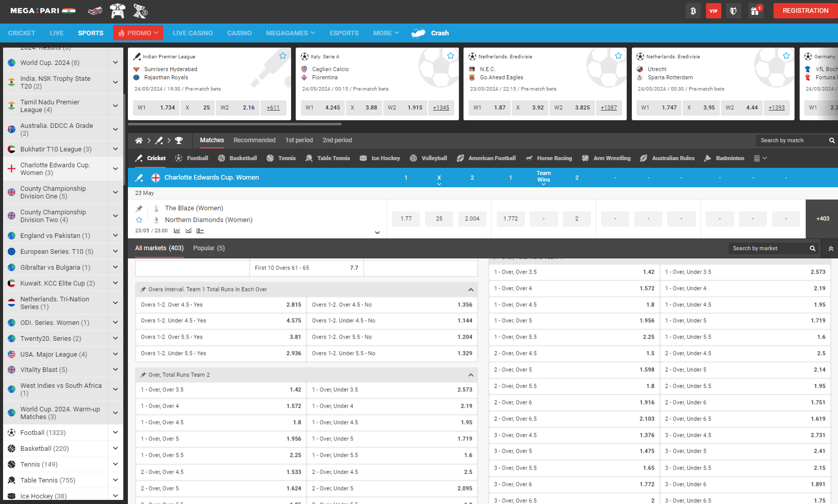
Task: Open the Crash game link
Action: coord(430,33)
